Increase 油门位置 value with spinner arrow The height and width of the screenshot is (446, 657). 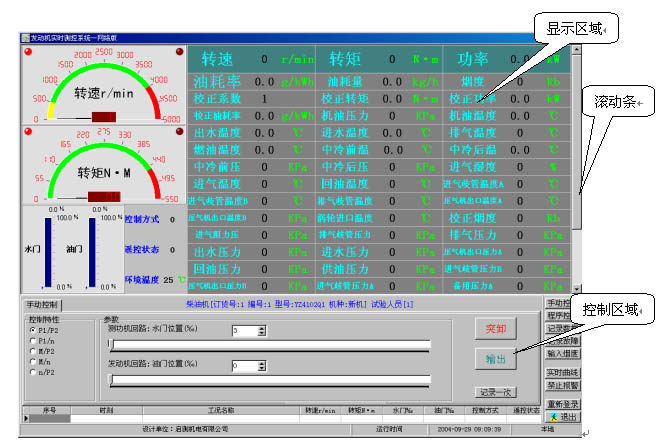click(x=261, y=363)
